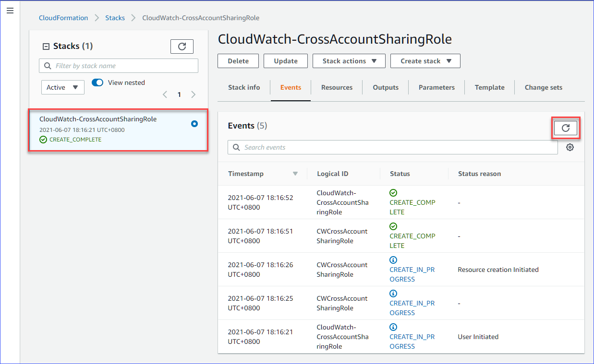Switch to the Events tab
Image resolution: width=594 pixels, height=364 pixels.
pos(291,87)
